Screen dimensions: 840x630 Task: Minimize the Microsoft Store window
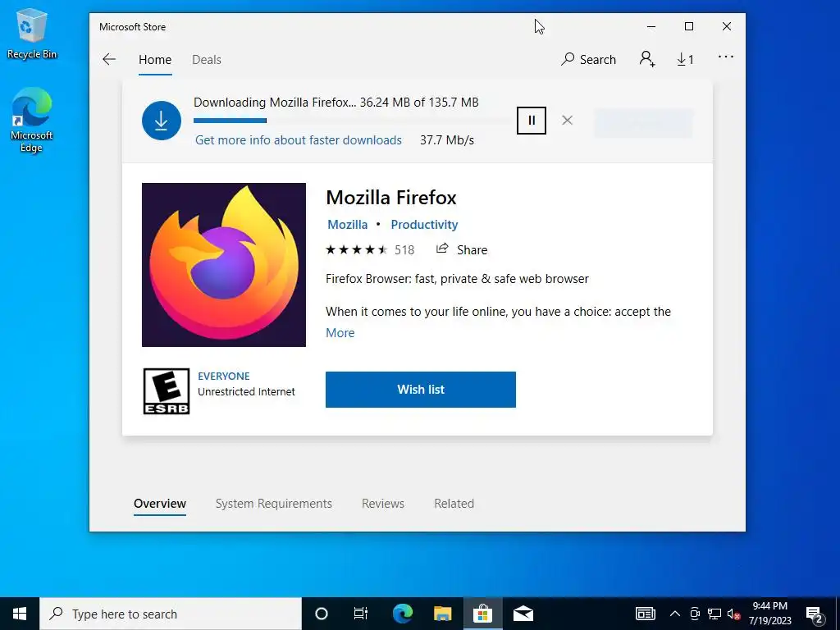click(x=651, y=27)
